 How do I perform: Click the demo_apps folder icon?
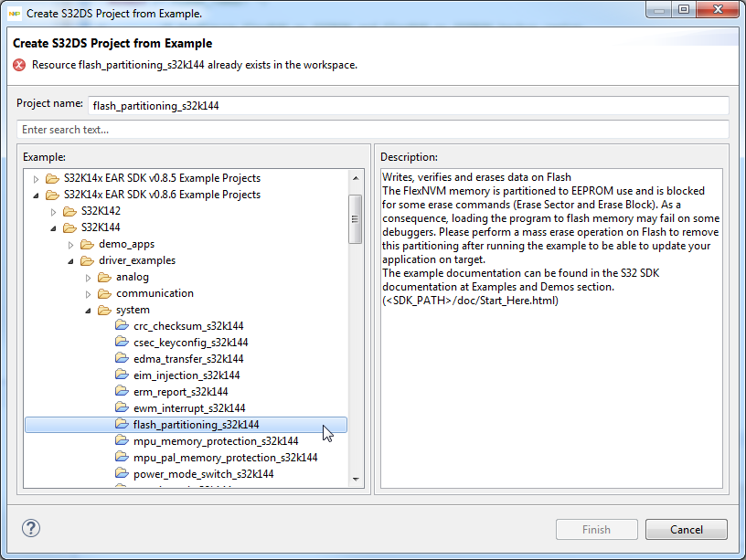coord(88,244)
